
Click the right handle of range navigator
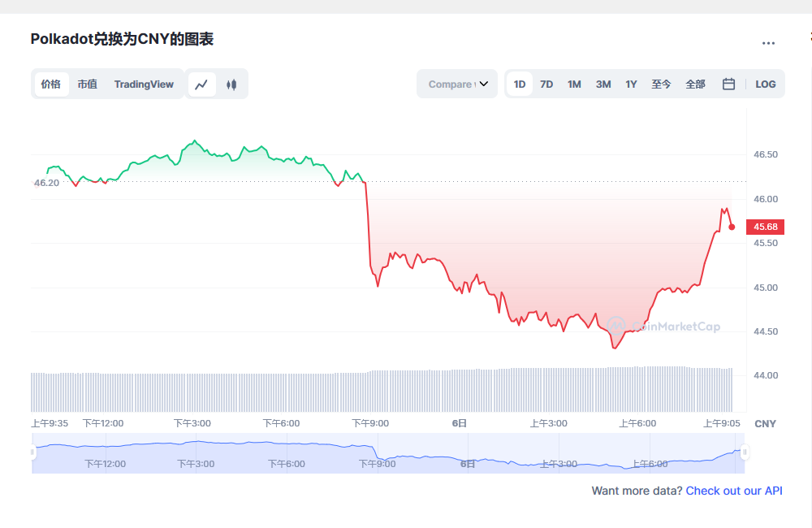(745, 452)
